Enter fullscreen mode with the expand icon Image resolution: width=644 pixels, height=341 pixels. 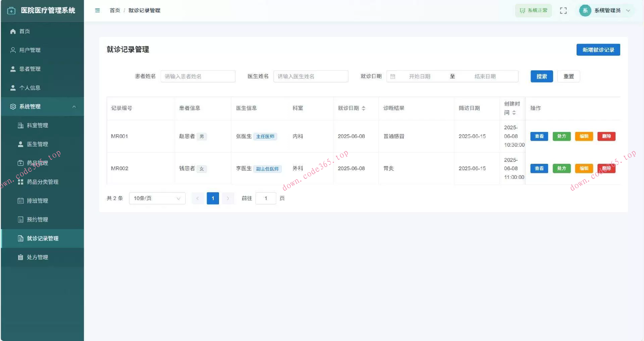(563, 10)
